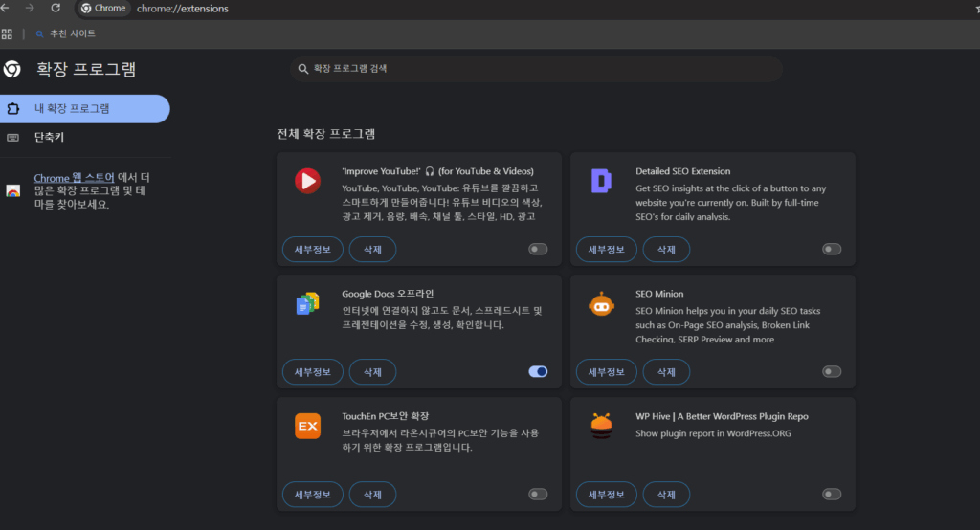Click the Detailed SEO Extension title
Viewport: 980px width, 530px height.
tap(682, 171)
